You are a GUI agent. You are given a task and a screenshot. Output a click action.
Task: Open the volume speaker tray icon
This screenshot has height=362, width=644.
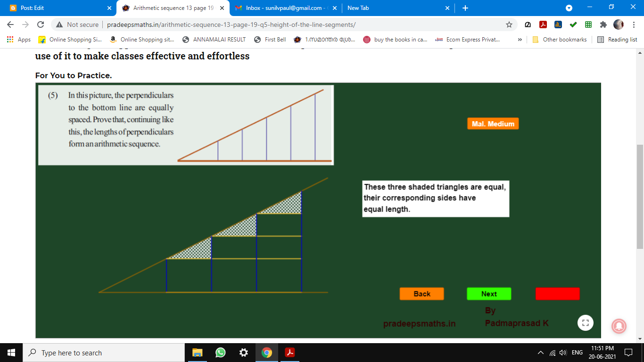563,353
